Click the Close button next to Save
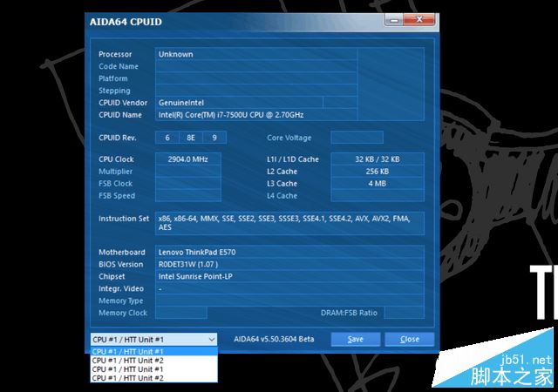Viewport: 558px width, 392px height. pos(410,340)
